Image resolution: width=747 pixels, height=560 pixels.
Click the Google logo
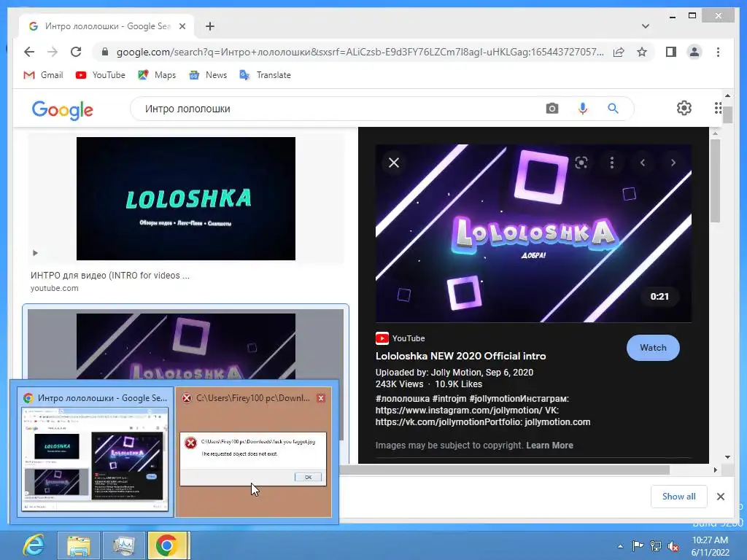63,109
